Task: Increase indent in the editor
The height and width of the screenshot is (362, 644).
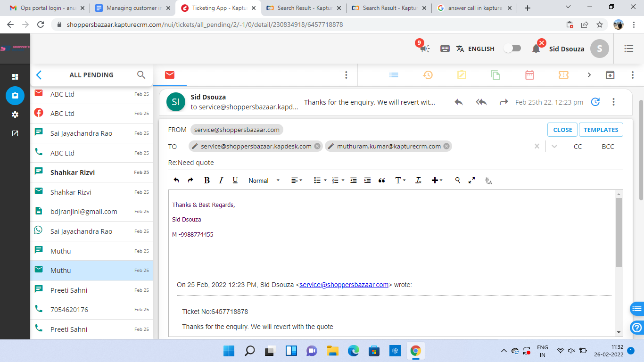Action: [x=368, y=180]
